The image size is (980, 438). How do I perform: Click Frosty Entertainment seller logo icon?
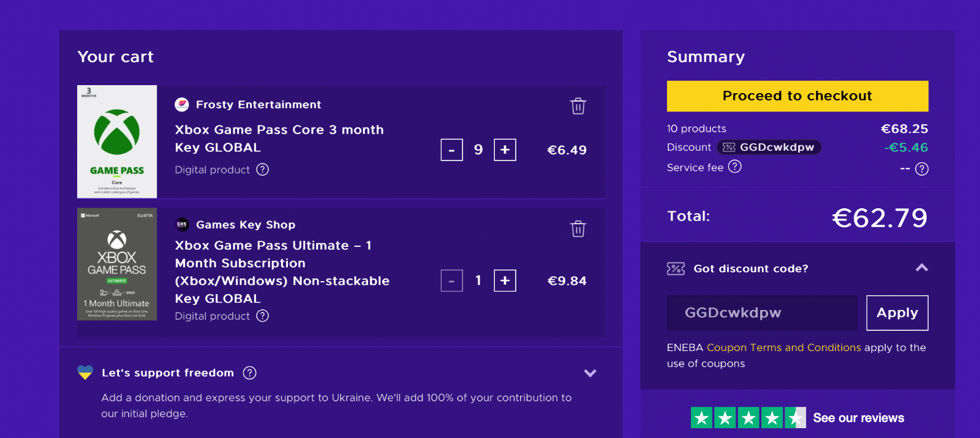pyautogui.click(x=182, y=104)
